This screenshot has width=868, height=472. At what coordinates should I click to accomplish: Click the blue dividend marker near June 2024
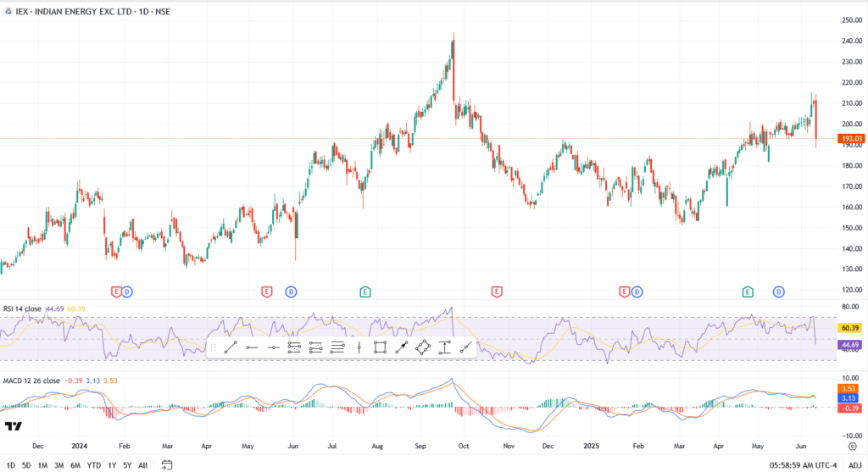(291, 292)
